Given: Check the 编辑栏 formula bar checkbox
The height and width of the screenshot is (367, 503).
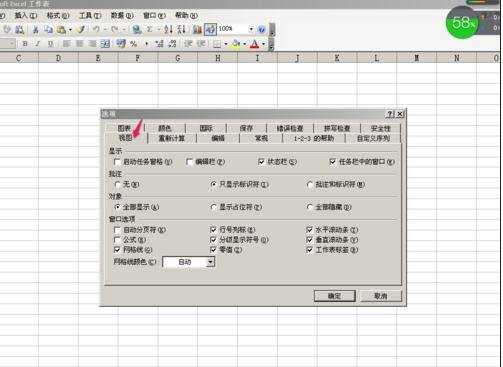Looking at the screenshot, I should pos(189,162).
